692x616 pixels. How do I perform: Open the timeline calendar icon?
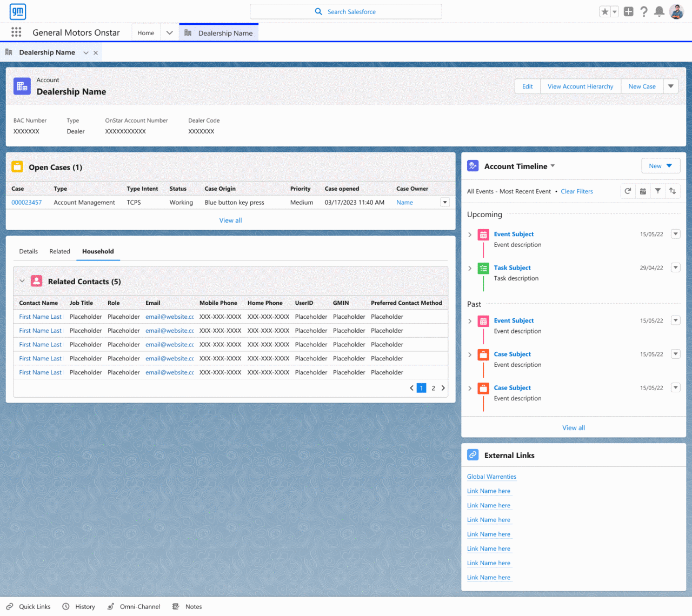pos(643,191)
